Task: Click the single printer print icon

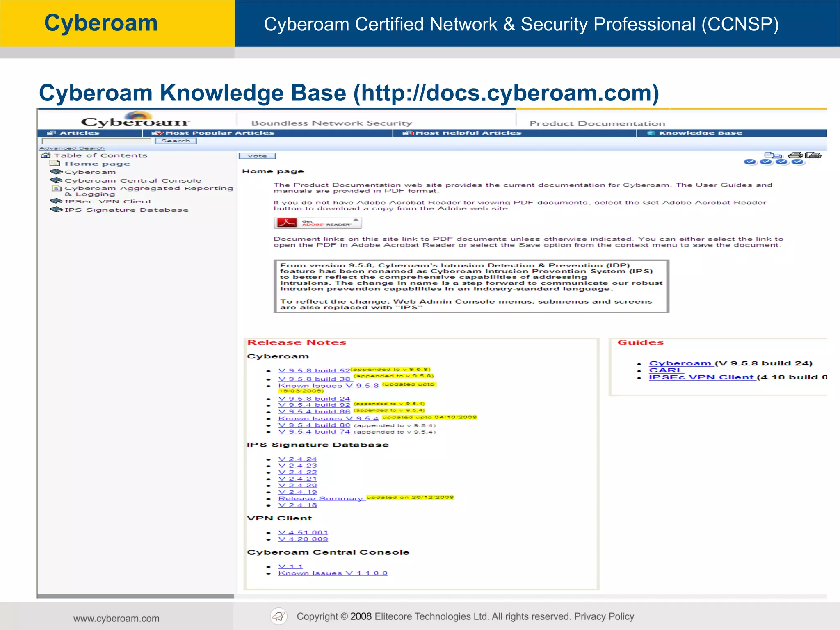Action: coord(796,155)
